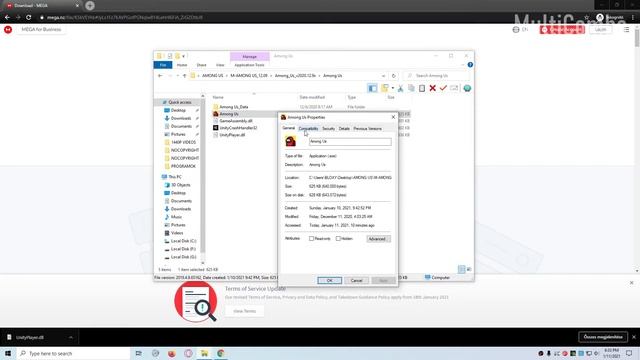
Task: Select the GameAssembly.dll file
Action: point(236,121)
